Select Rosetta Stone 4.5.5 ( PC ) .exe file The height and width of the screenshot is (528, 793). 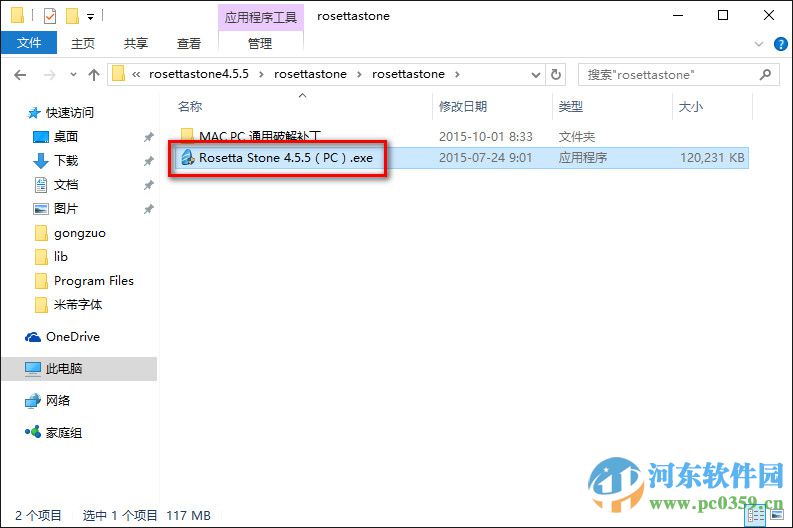pos(286,158)
